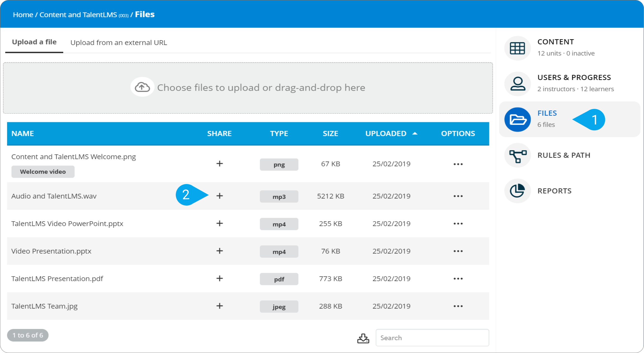Viewport: 644px width, 353px height.
Task: Open REPORTS section label
Action: coord(554,191)
